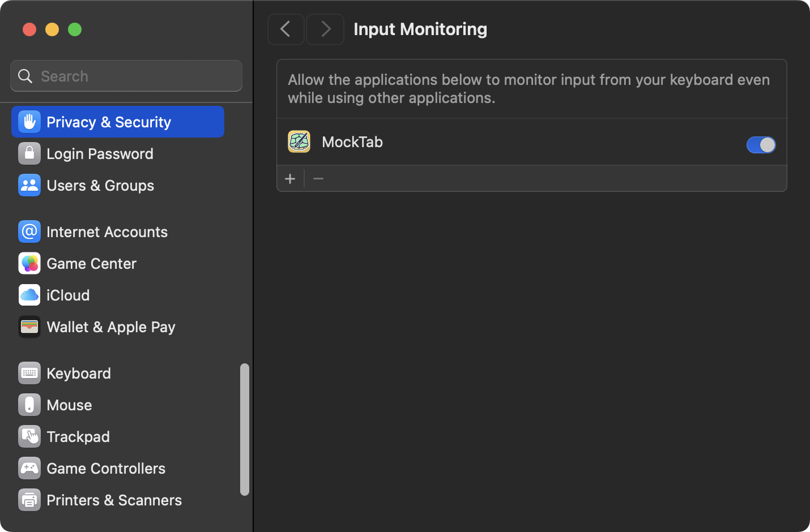Click the Privacy & Security hand icon
This screenshot has height=532, width=810.
[x=29, y=122]
